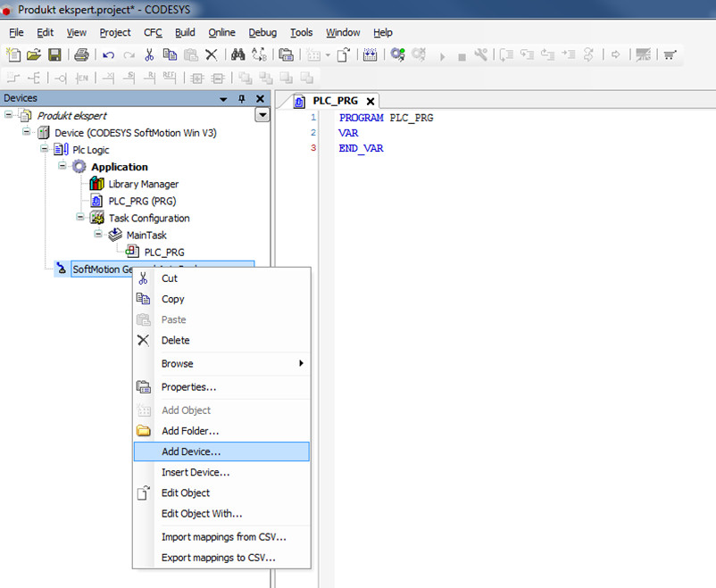Click the Delete X icon in the toolbar
The height and width of the screenshot is (588, 716).
point(212,54)
